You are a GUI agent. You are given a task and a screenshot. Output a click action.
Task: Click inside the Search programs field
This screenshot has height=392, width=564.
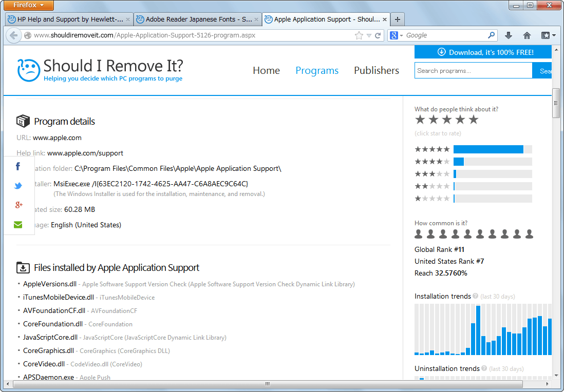(473, 70)
